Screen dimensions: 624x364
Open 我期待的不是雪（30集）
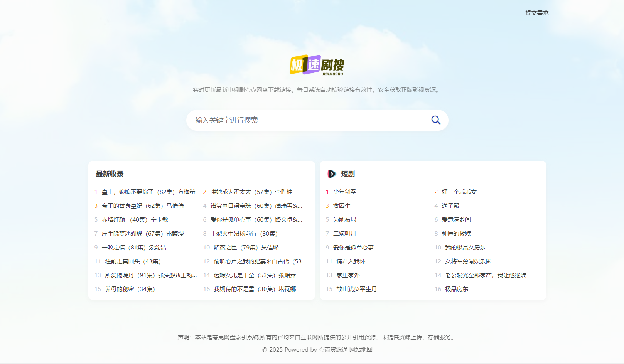point(255,289)
